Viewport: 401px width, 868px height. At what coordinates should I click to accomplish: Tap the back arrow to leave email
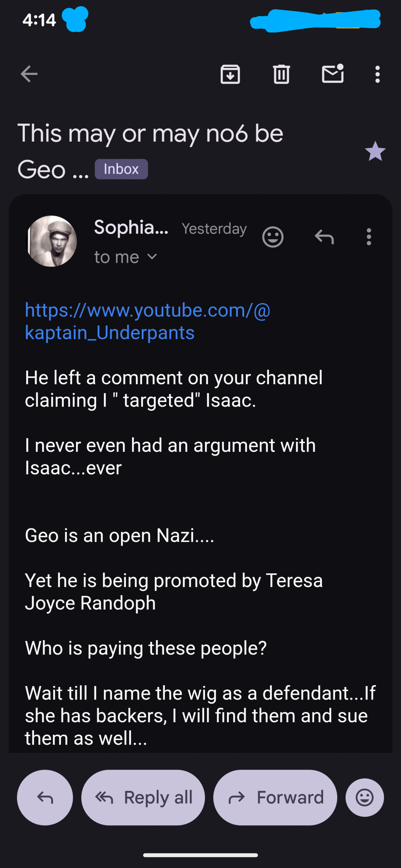(29, 74)
